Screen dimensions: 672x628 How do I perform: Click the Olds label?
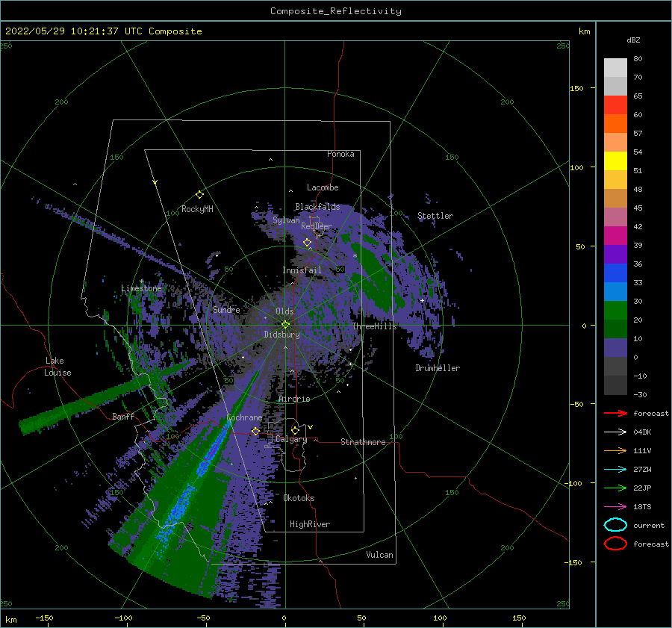pos(284,311)
